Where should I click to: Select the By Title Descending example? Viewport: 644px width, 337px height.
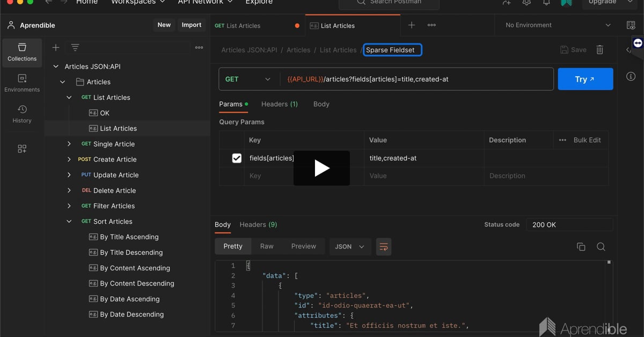131,253
